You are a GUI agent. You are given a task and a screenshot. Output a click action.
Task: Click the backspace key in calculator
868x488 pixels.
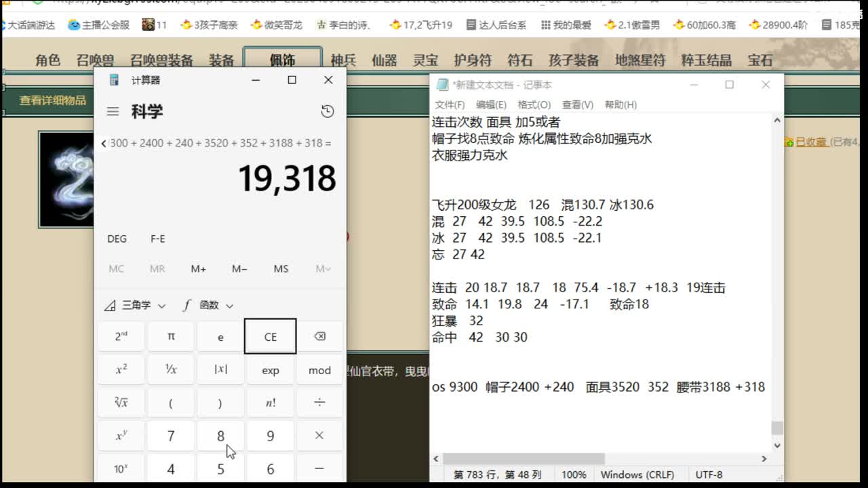(319, 337)
